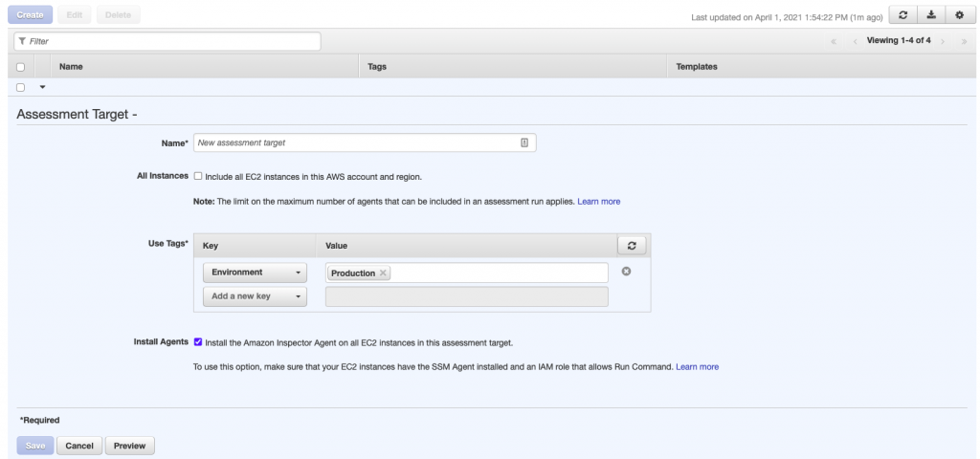Click the icon inside the Name field
The image size is (980, 459).
click(523, 142)
